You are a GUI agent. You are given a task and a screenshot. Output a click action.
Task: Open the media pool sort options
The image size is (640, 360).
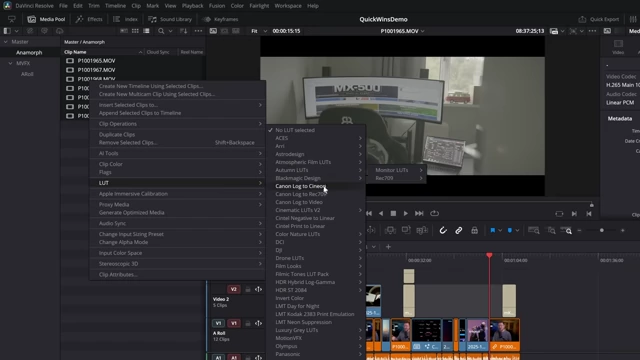pos(184,31)
